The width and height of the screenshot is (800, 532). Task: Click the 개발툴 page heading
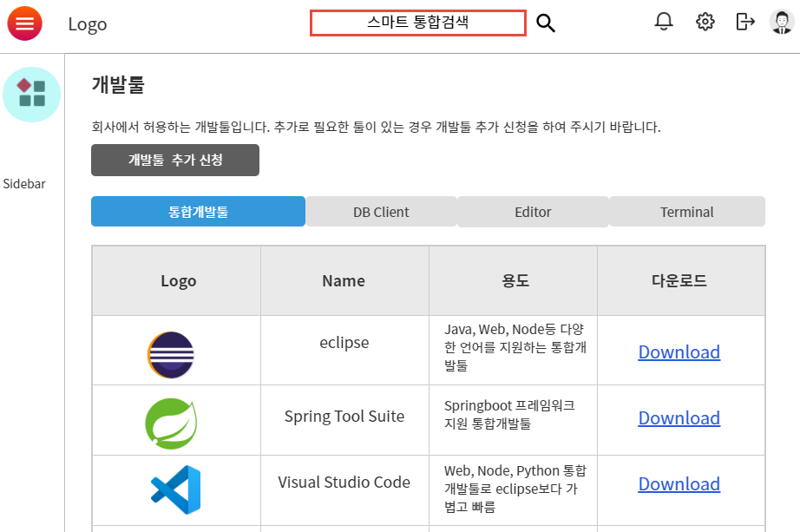pyautogui.click(x=118, y=85)
